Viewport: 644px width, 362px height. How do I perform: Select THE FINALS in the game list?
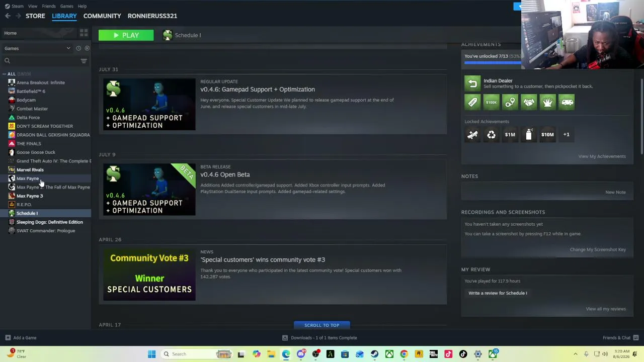[29, 144]
